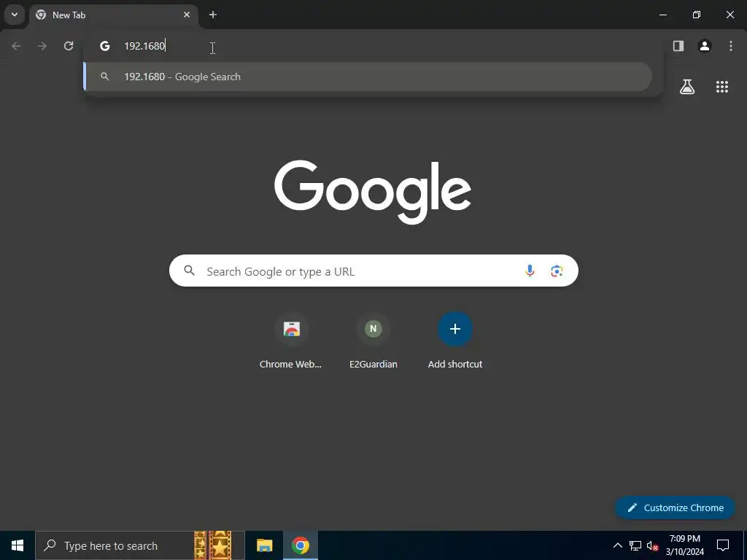Select the 192.1680 - Google Search suggestion
Image resolution: width=747 pixels, height=560 pixels.
tap(368, 77)
